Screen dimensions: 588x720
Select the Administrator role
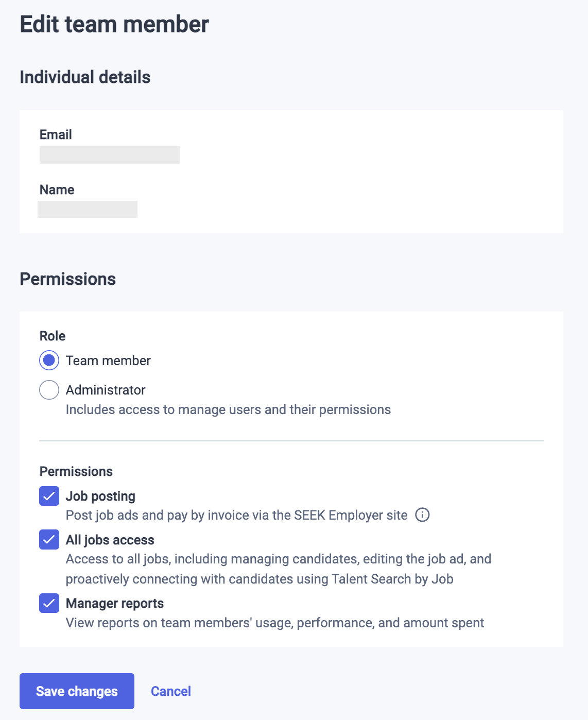(49, 390)
